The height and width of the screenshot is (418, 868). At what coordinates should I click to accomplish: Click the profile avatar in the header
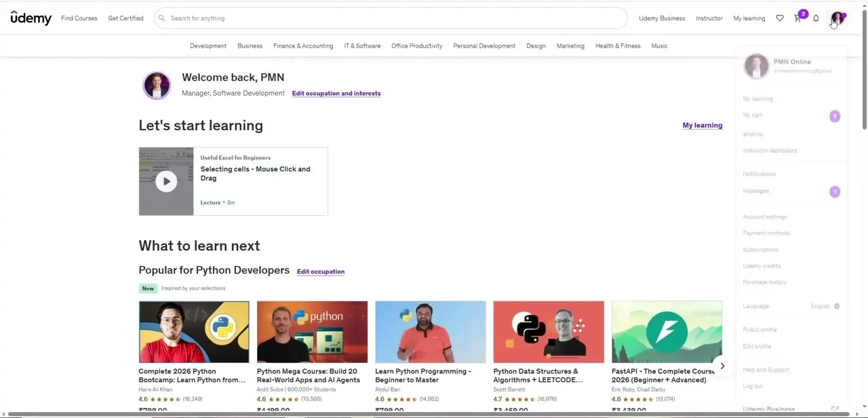pyautogui.click(x=837, y=18)
